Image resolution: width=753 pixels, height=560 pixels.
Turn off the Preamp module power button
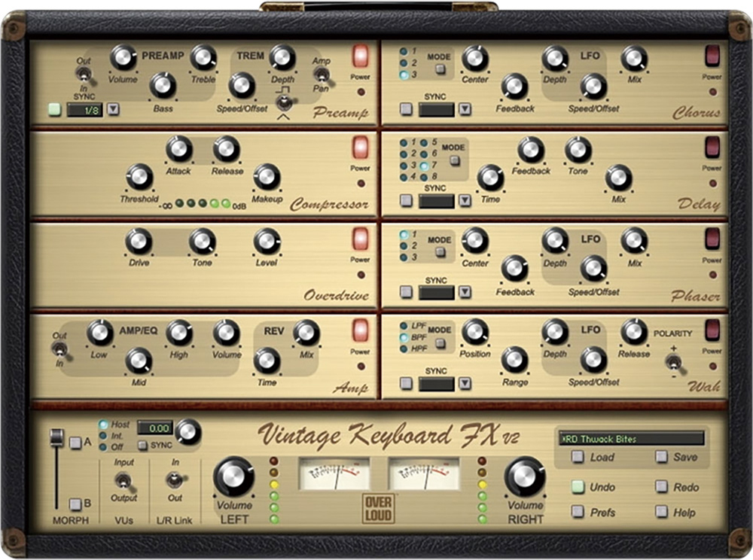[x=360, y=56]
